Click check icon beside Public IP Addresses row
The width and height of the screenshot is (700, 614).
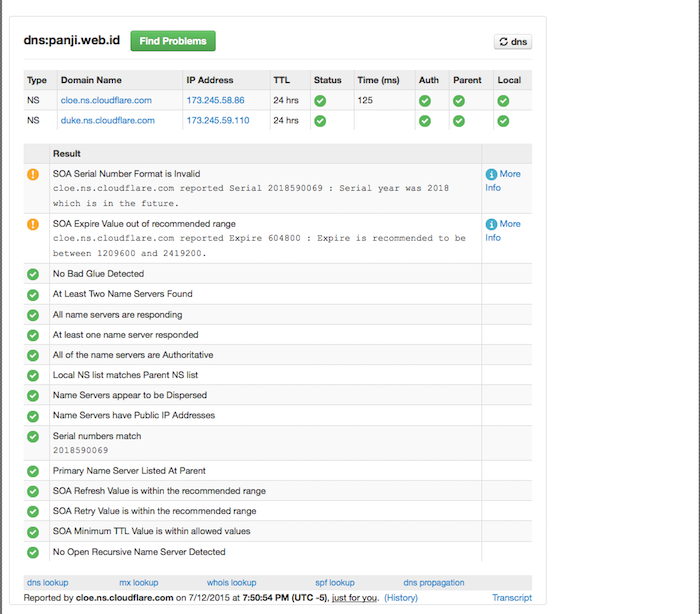point(33,416)
